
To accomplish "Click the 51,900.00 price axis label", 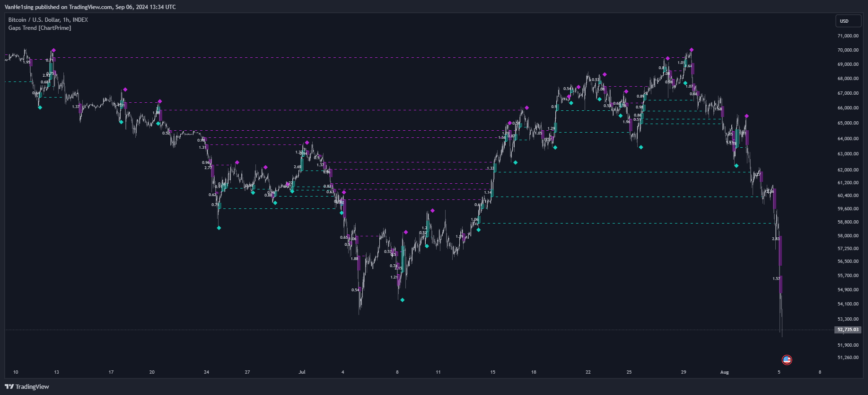I will [848, 345].
